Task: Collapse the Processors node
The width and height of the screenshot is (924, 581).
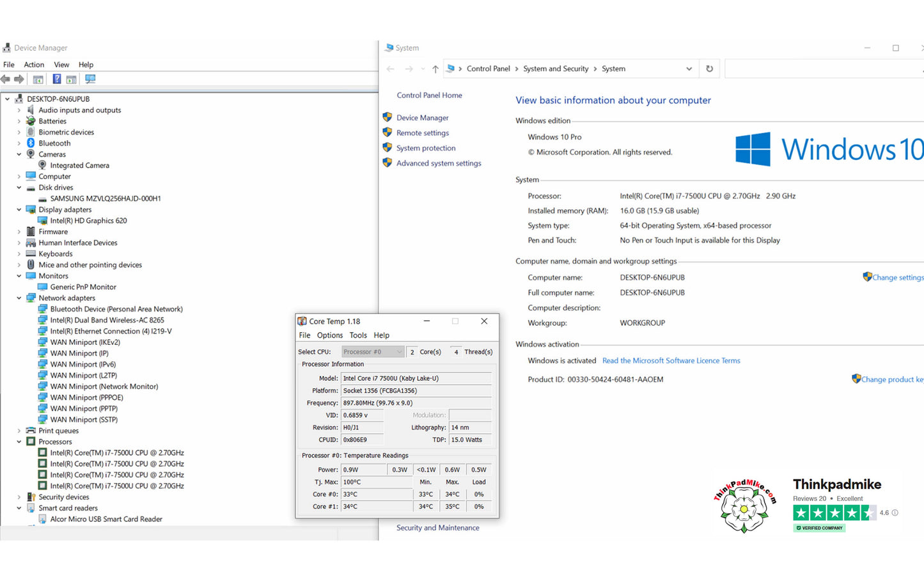Action: [19, 442]
